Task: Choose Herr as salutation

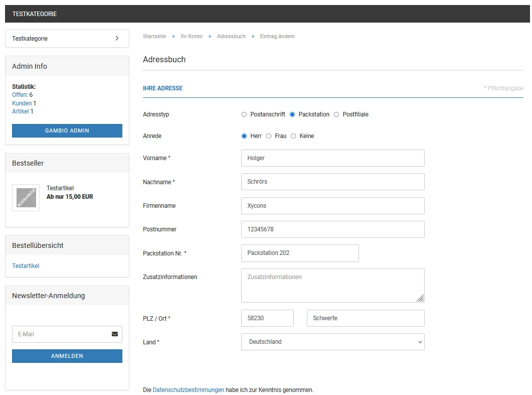Action: point(244,136)
